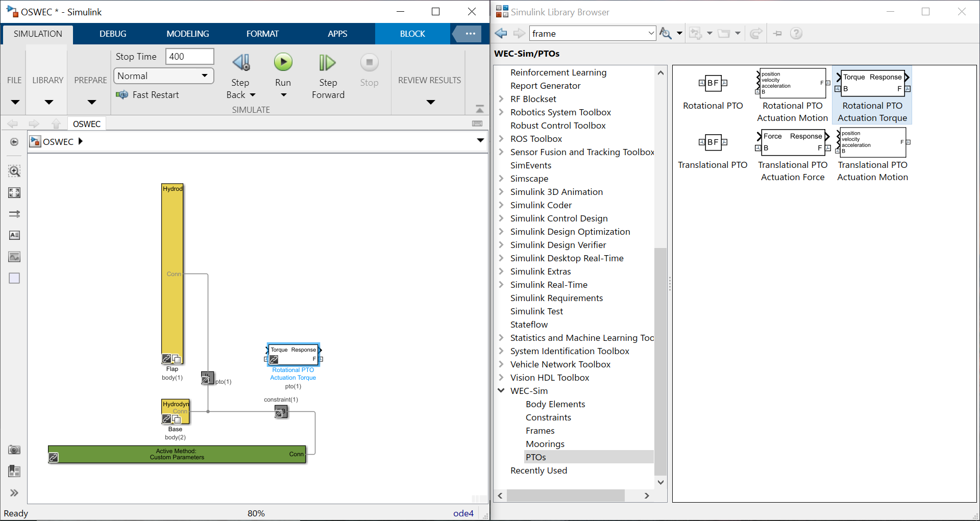
Task: Go back in Library Browser
Action: pos(501,34)
